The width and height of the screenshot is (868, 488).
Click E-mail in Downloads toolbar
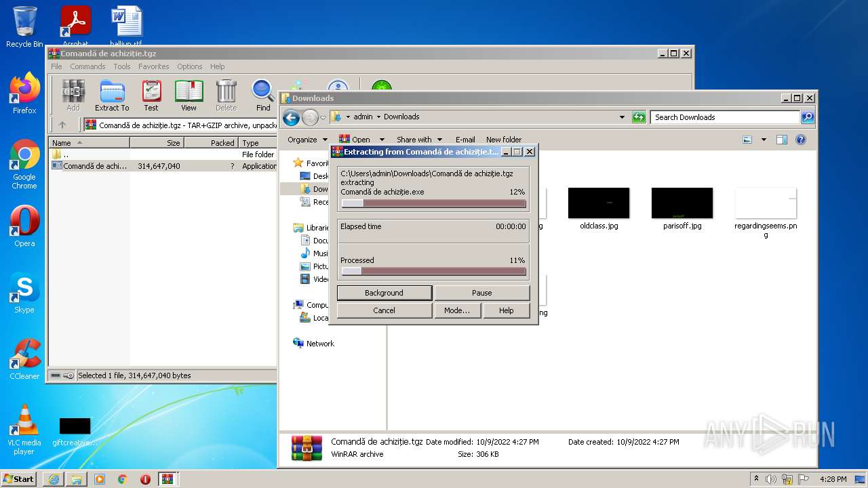(465, 140)
